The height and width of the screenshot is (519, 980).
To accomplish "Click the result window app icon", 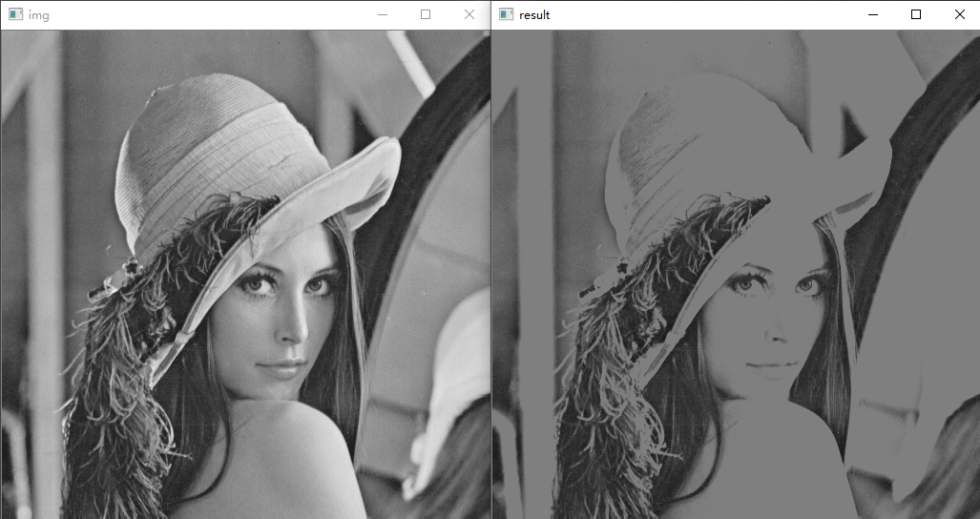I will coord(507,14).
